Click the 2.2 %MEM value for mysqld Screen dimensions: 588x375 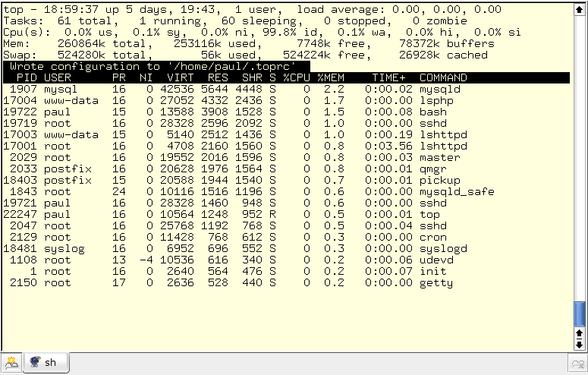tap(334, 90)
